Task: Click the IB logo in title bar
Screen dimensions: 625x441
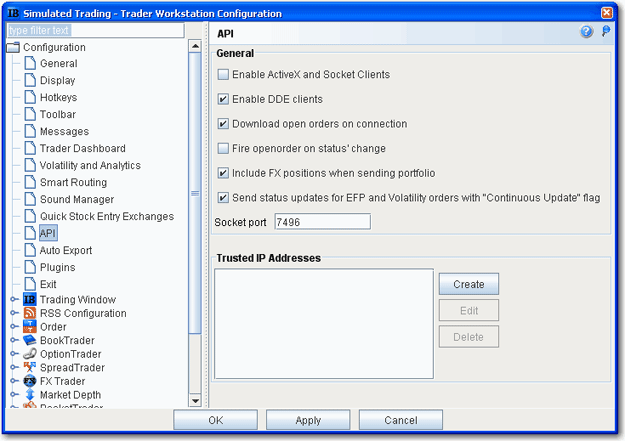Action: pos(13,13)
